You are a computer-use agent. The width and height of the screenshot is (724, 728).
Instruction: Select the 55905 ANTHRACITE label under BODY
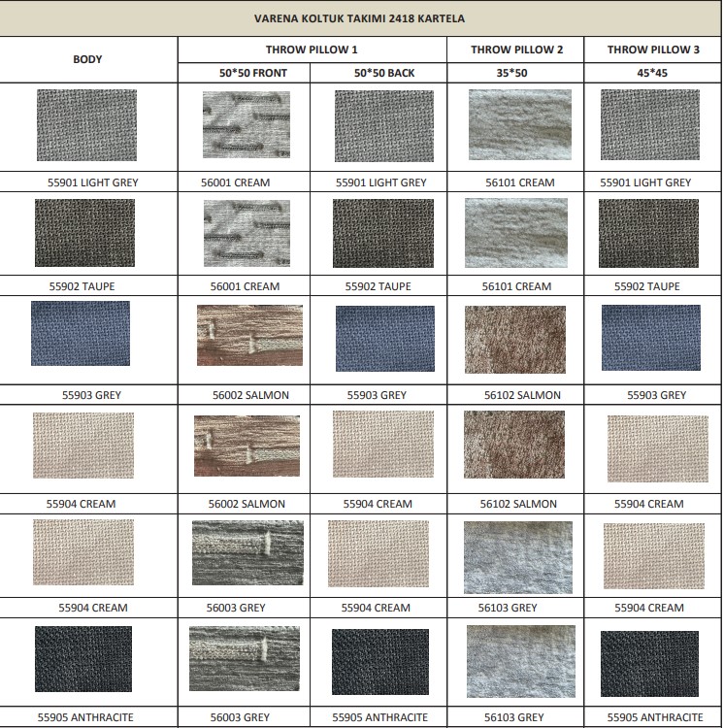[x=85, y=717]
